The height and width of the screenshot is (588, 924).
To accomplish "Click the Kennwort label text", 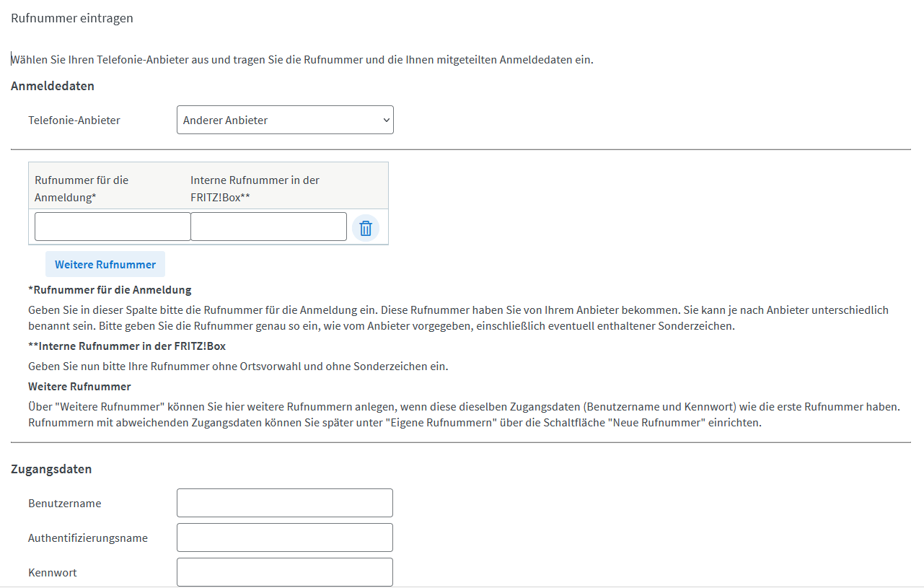I will pos(53,573).
